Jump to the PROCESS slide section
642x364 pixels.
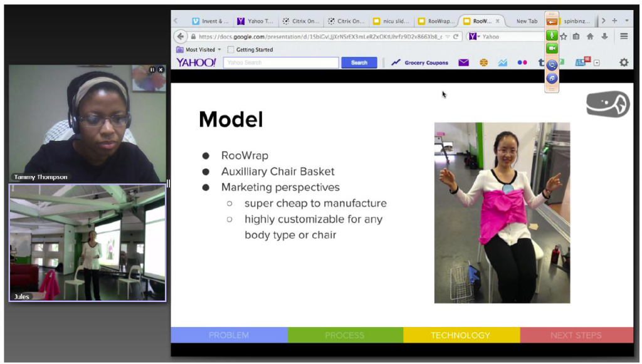coord(345,335)
